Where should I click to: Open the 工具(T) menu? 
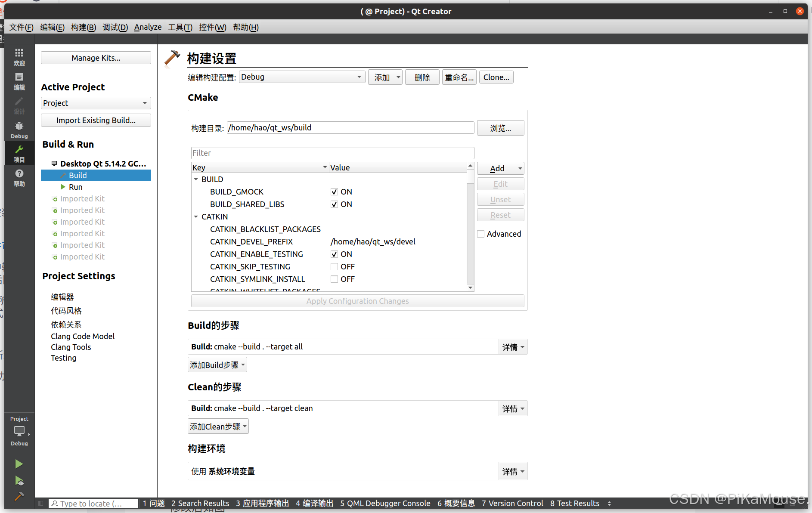tap(180, 27)
